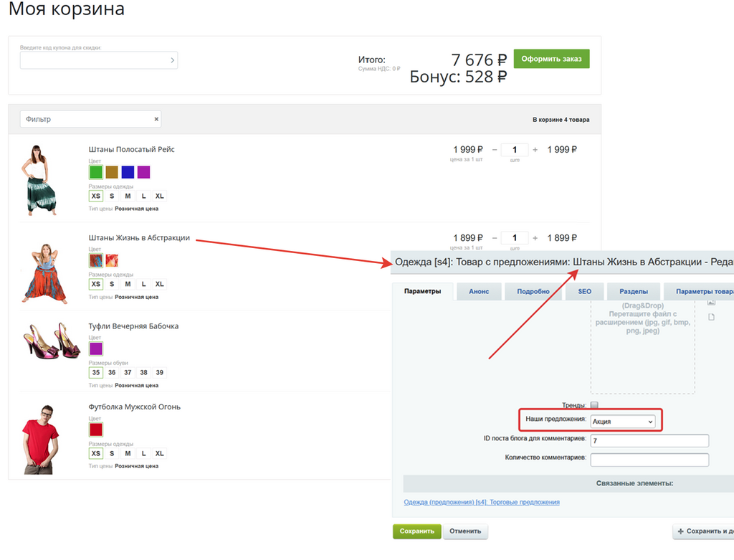
Task: Select size M for Штаны Полосатый Рейс
Action: [x=128, y=196]
